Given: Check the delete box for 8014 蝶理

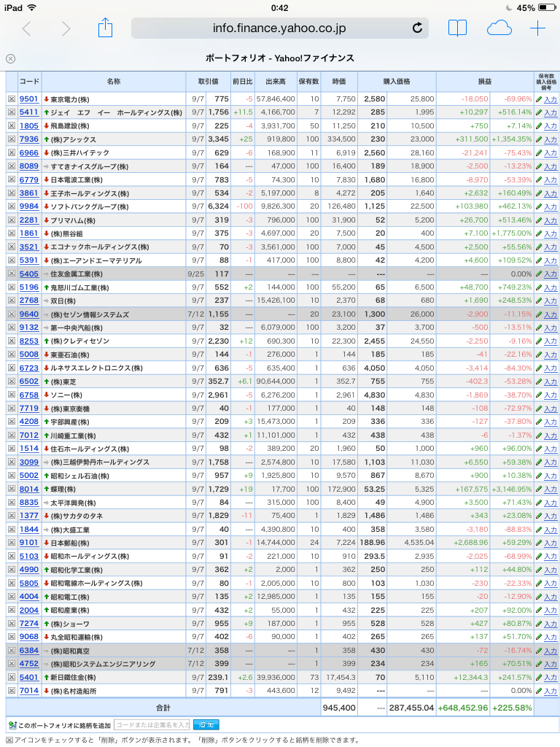Looking at the screenshot, I should [x=11, y=489].
